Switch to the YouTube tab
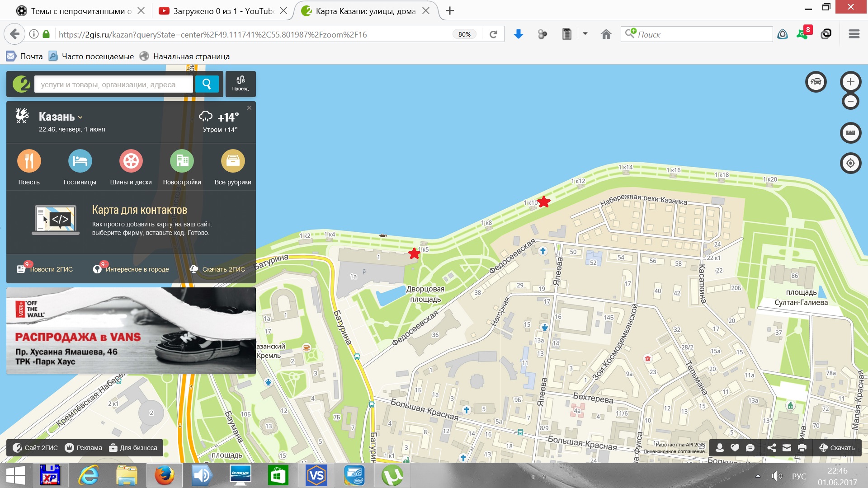Image resolution: width=868 pixels, height=488 pixels. (x=217, y=11)
